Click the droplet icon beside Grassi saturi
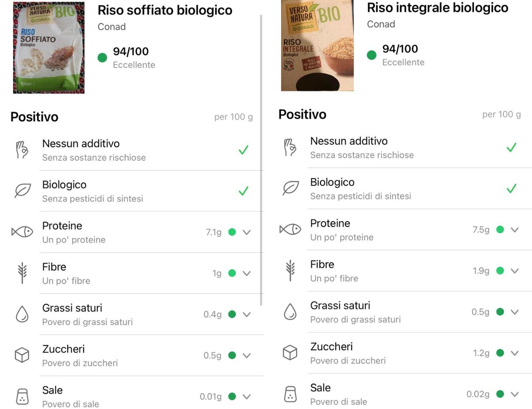Image resolution: width=532 pixels, height=409 pixels. [x=23, y=313]
